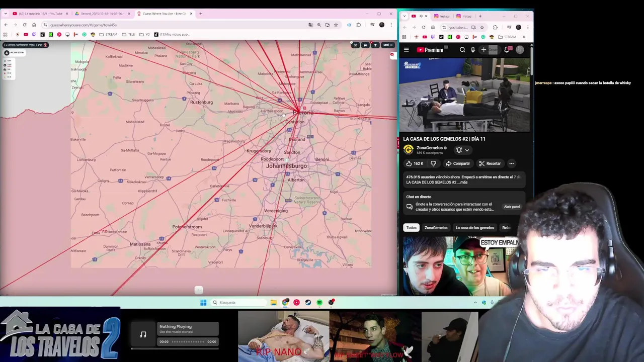The image size is (644, 362).
Task: Show more bookmarks chevron in YouTube browser
Action: coord(524,37)
